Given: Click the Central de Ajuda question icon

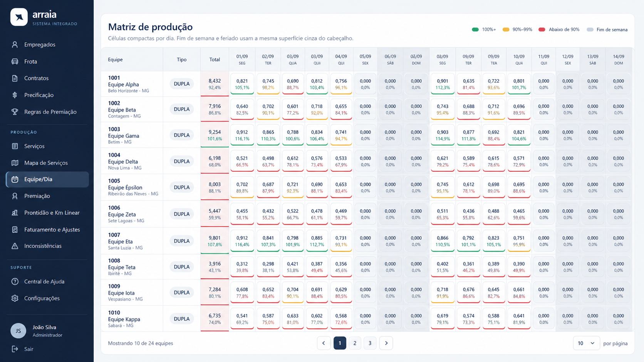Looking at the screenshot, I should (x=15, y=282).
